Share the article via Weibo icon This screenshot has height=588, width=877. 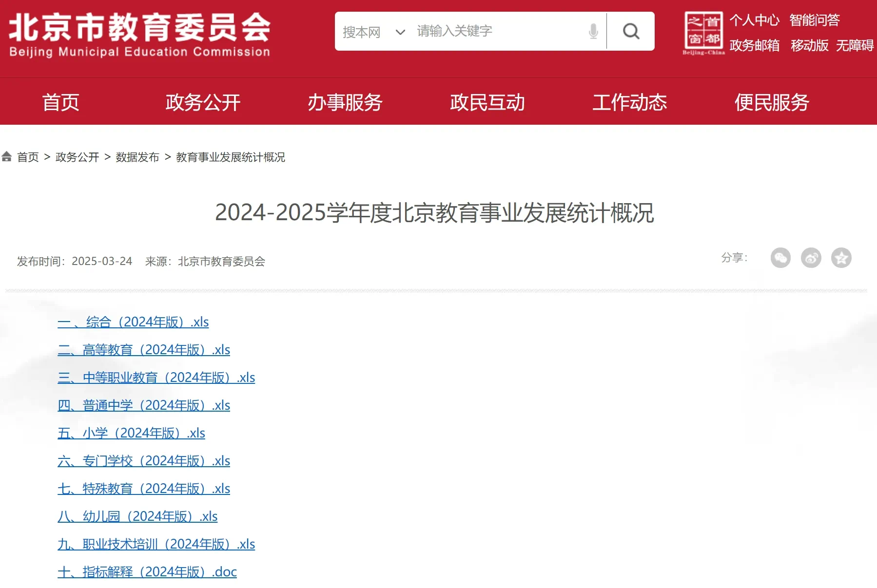pyautogui.click(x=811, y=258)
